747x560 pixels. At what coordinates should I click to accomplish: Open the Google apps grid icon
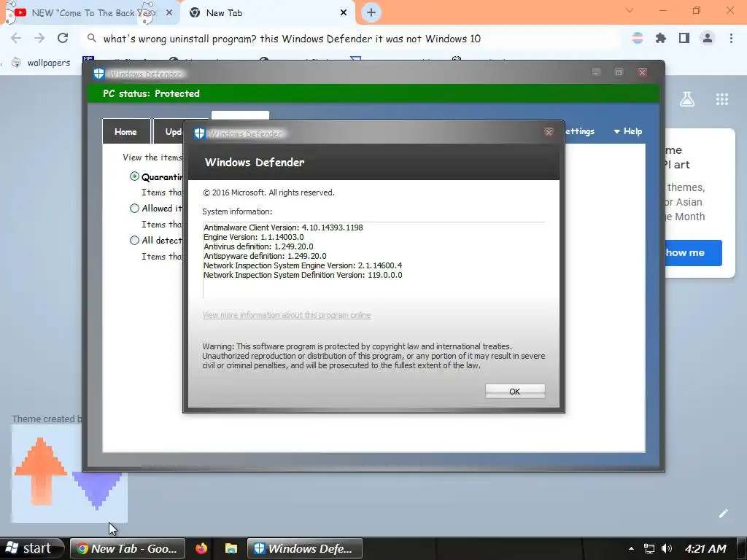[721, 99]
